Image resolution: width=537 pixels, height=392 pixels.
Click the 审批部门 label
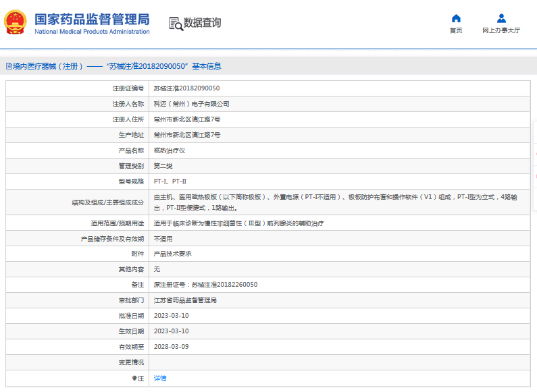pyautogui.click(x=131, y=300)
